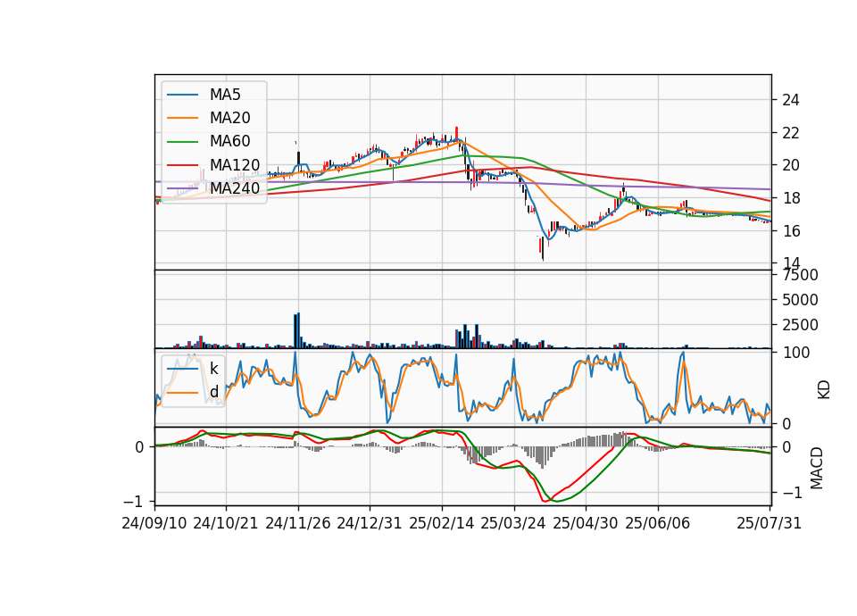Click the price axis value 22

[x=791, y=133]
